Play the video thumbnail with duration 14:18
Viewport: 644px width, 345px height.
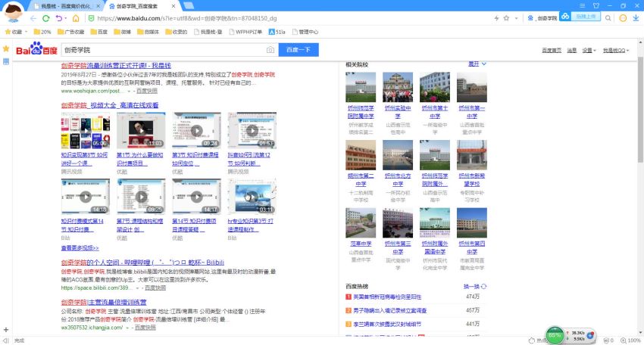pyautogui.click(x=86, y=197)
